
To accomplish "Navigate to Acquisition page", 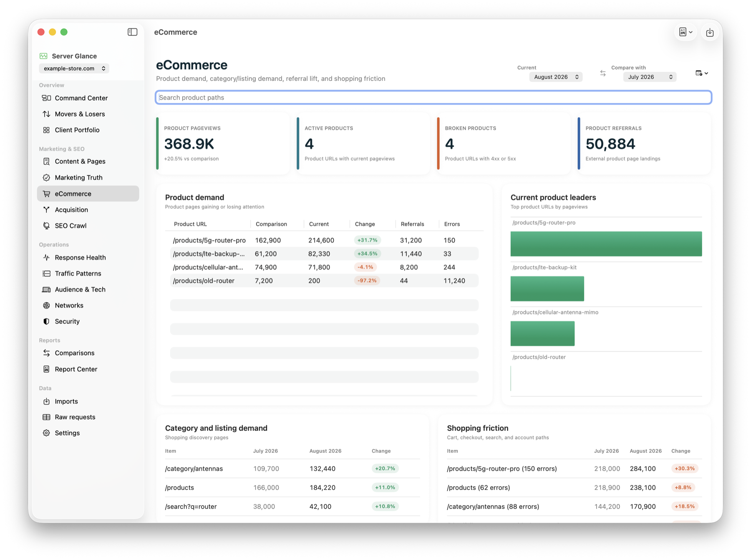I will click(88, 209).
